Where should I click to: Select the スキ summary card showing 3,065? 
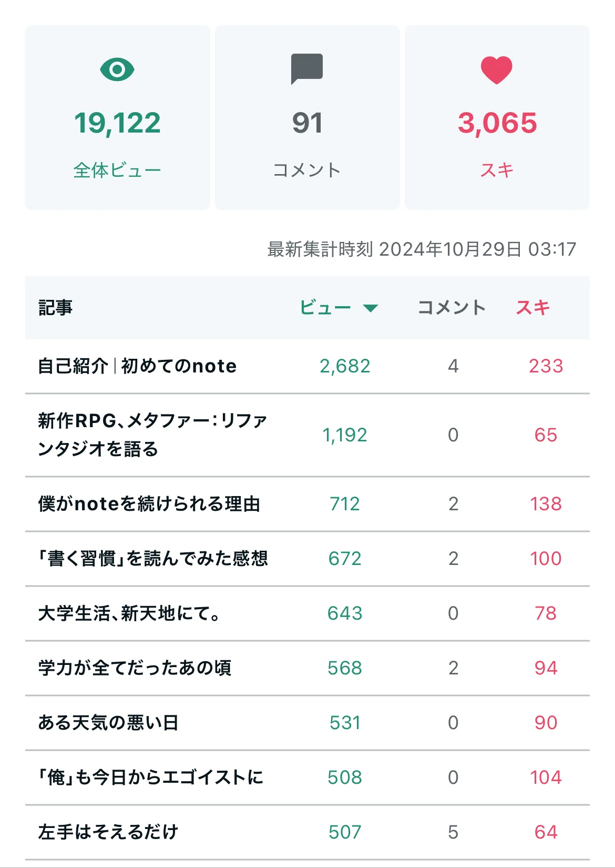tap(497, 117)
